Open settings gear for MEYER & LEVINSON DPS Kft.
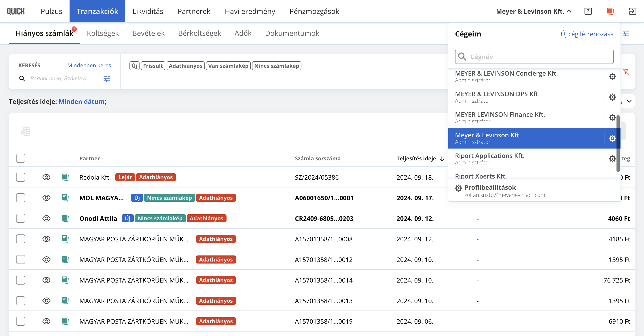 [612, 97]
